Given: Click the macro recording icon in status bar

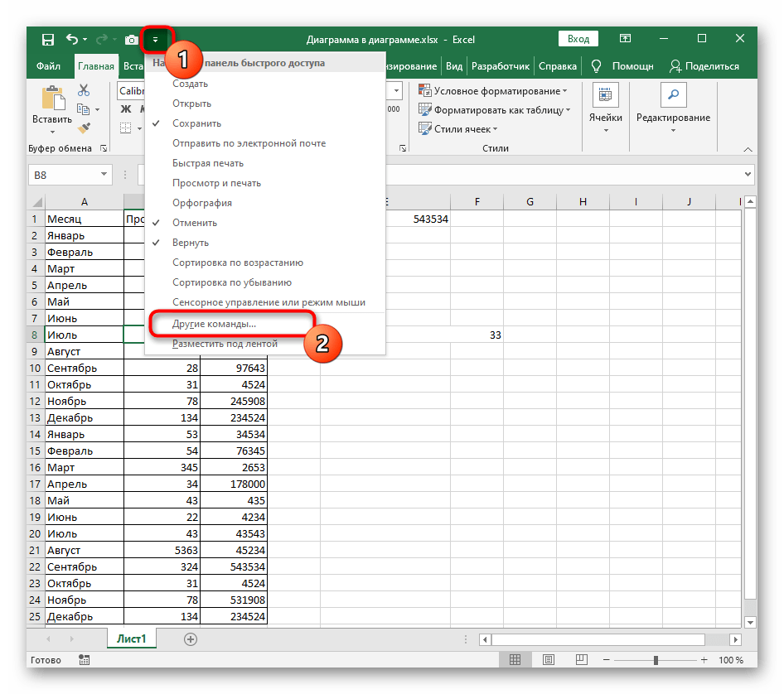Looking at the screenshot, I should pyautogui.click(x=84, y=660).
